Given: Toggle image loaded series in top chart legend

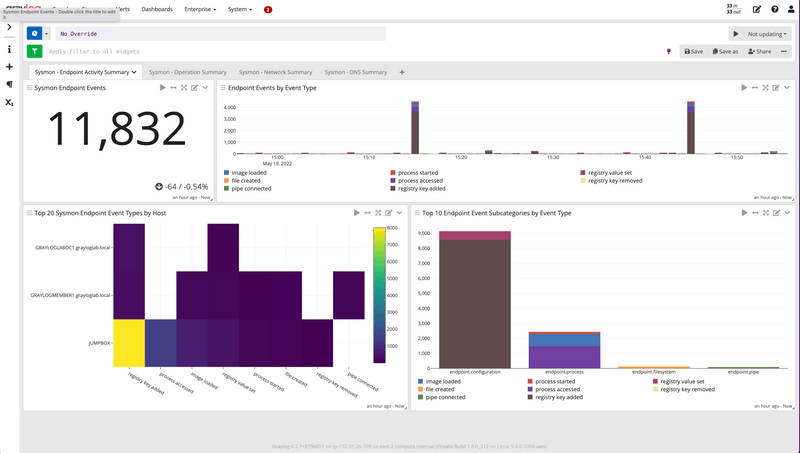Looking at the screenshot, I should (245, 173).
